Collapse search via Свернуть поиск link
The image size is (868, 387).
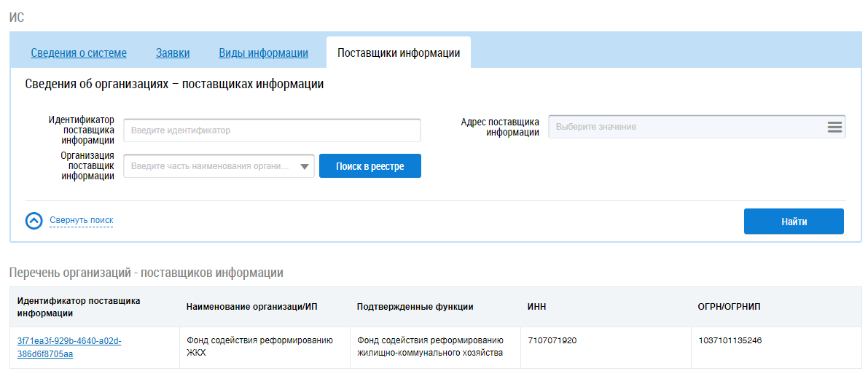81,220
